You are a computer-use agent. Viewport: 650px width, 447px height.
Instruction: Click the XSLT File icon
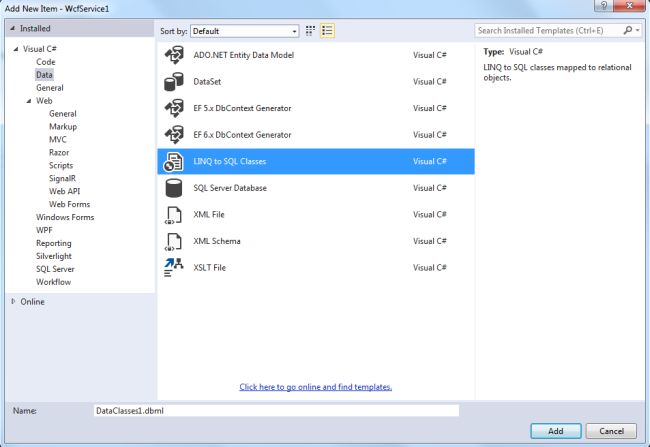[x=174, y=267]
